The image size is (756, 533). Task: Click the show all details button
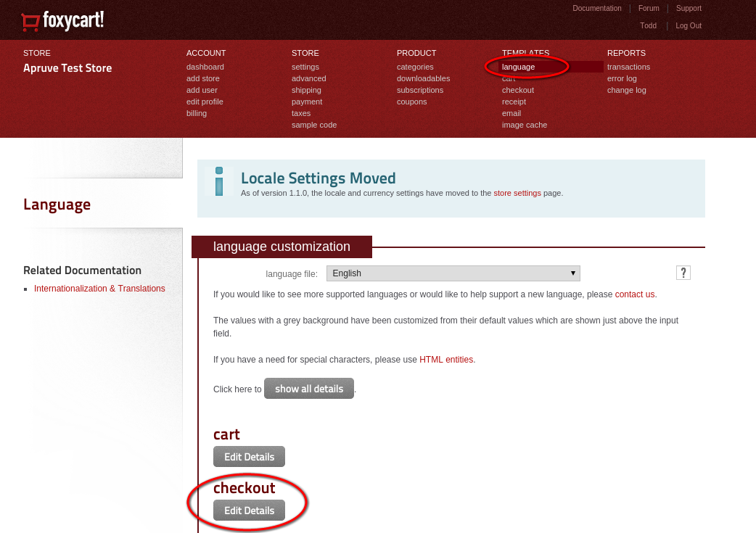[x=309, y=389]
